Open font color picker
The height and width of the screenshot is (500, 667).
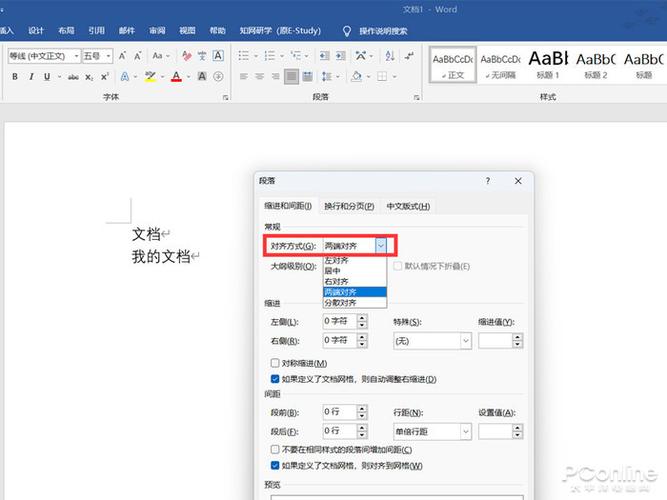tap(188, 77)
